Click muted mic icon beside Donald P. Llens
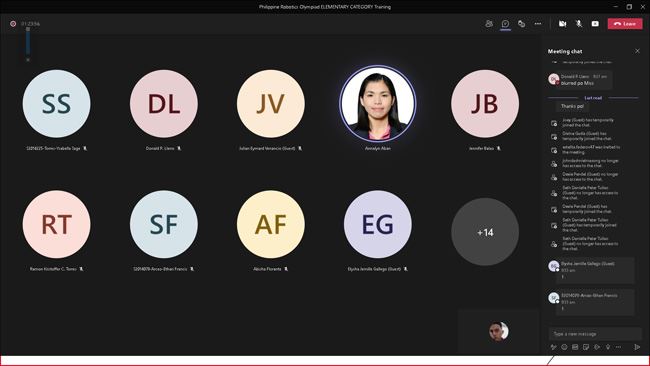Screen dimensions: 650x366 coord(179,148)
